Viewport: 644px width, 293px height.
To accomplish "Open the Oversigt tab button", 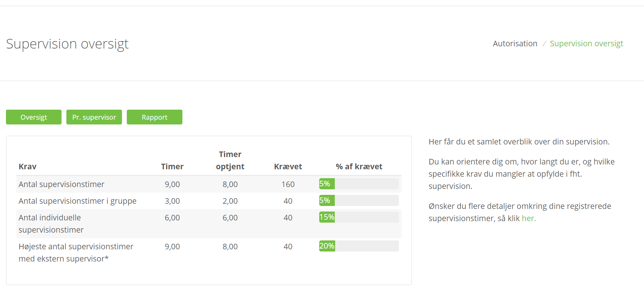I will tap(34, 117).
